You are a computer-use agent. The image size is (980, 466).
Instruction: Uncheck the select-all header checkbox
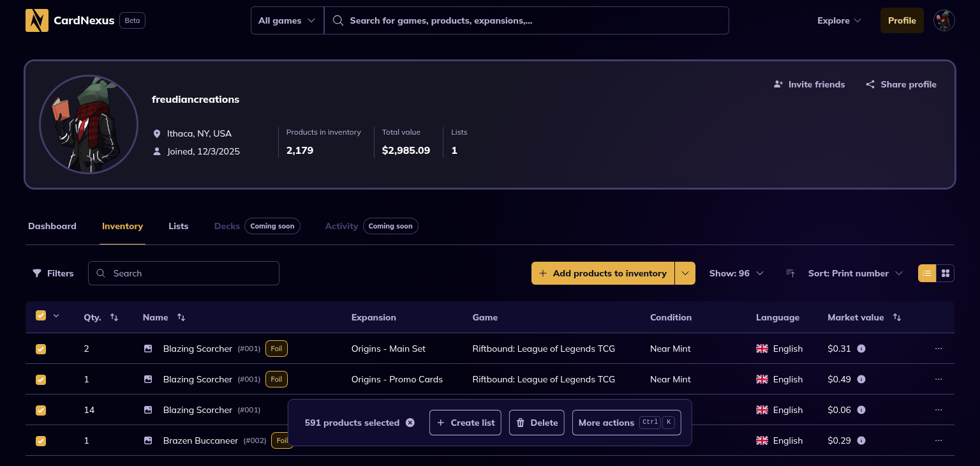tap(41, 315)
